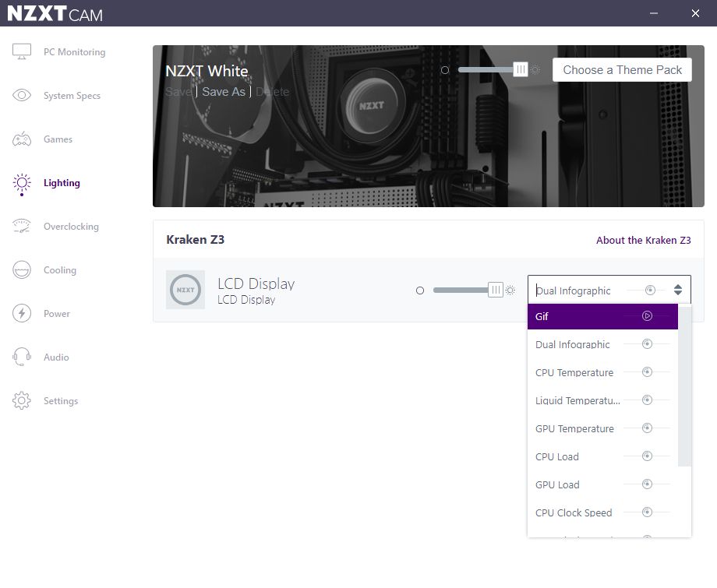The height and width of the screenshot is (588, 717).
Task: Click preview icon beside CPU Clock Speed option
Action: pyautogui.click(x=647, y=512)
